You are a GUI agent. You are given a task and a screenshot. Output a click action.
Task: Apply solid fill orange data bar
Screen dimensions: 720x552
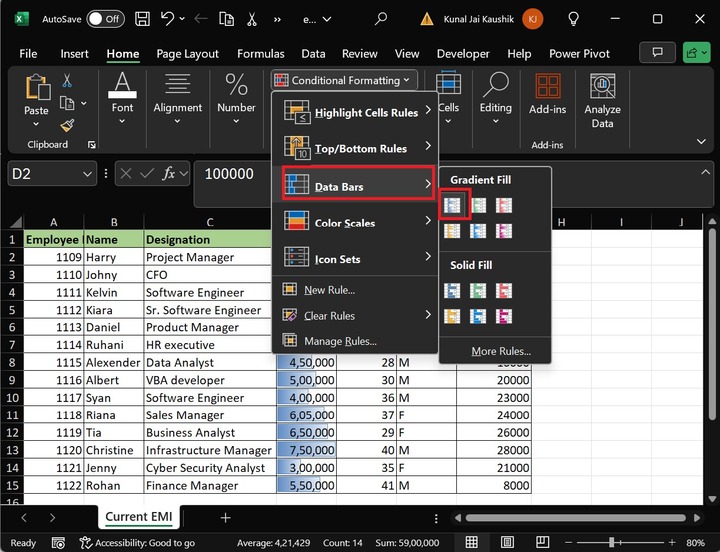coord(453,316)
